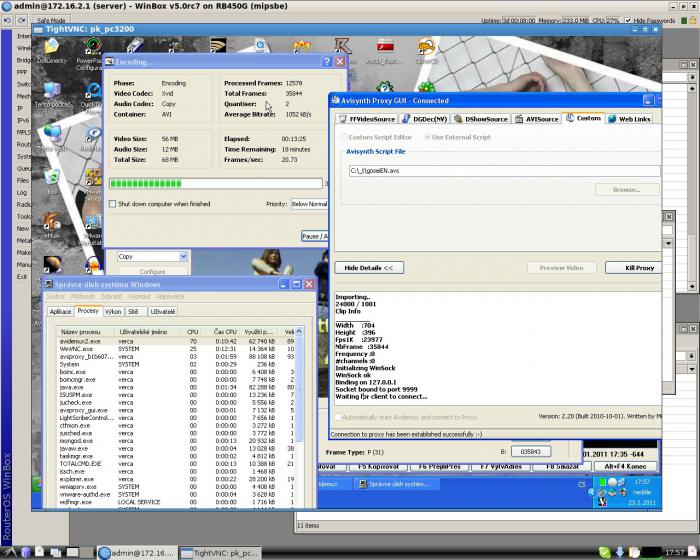Screen dimensions: 700x560
Task: Select the WinVNC.exe process row
Action: point(176,349)
